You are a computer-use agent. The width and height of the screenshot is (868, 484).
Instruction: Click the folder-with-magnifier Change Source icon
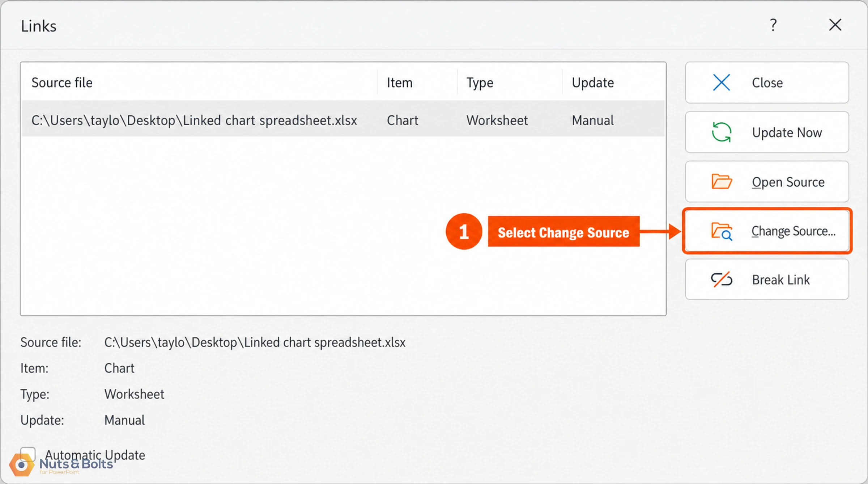(722, 232)
